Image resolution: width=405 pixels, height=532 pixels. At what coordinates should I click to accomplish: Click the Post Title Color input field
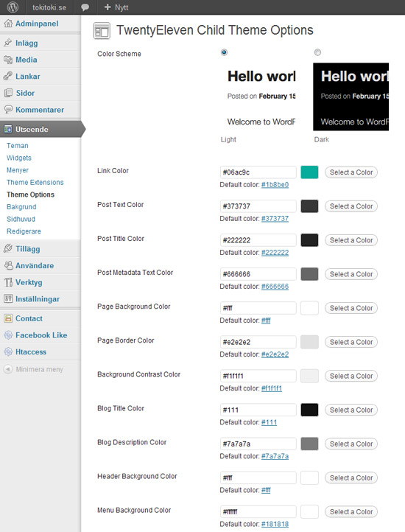click(x=258, y=240)
